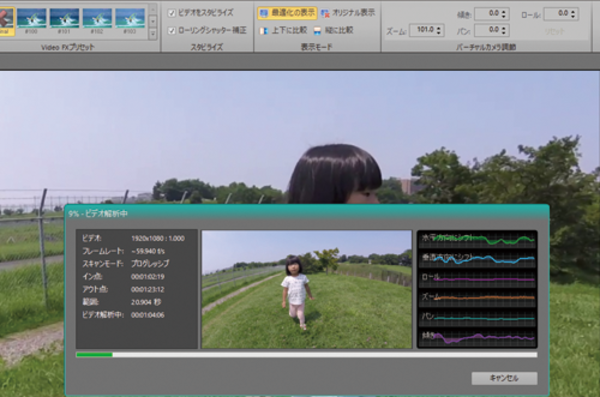The height and width of the screenshot is (397, 600).
Task: Increase the 傾き value with its up arrow
Action: tap(504, 11)
